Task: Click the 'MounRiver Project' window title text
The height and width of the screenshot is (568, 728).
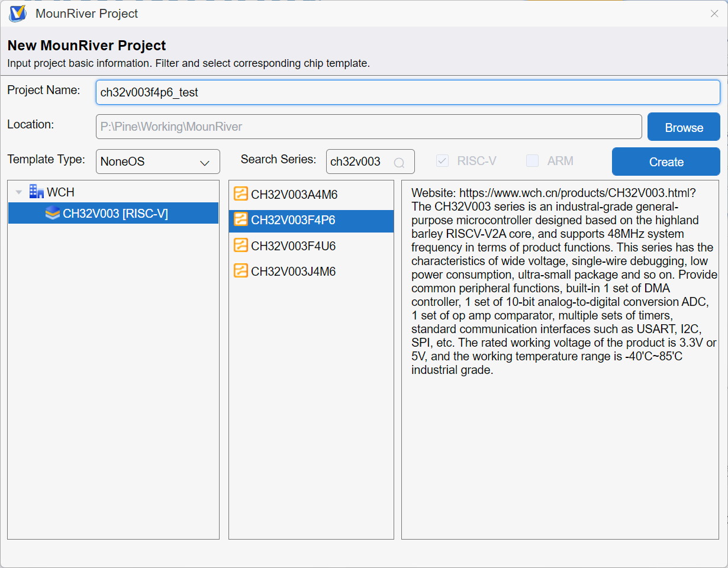Action: point(87,14)
